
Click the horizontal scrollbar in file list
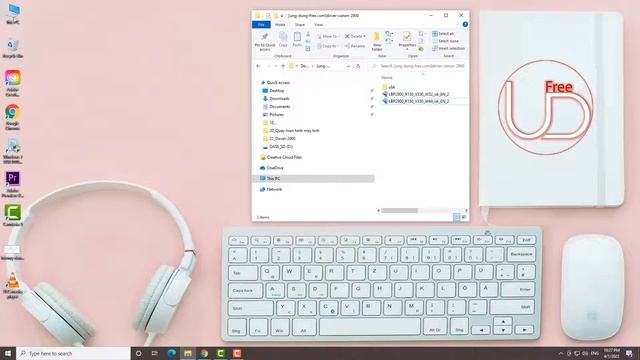(x=400, y=211)
